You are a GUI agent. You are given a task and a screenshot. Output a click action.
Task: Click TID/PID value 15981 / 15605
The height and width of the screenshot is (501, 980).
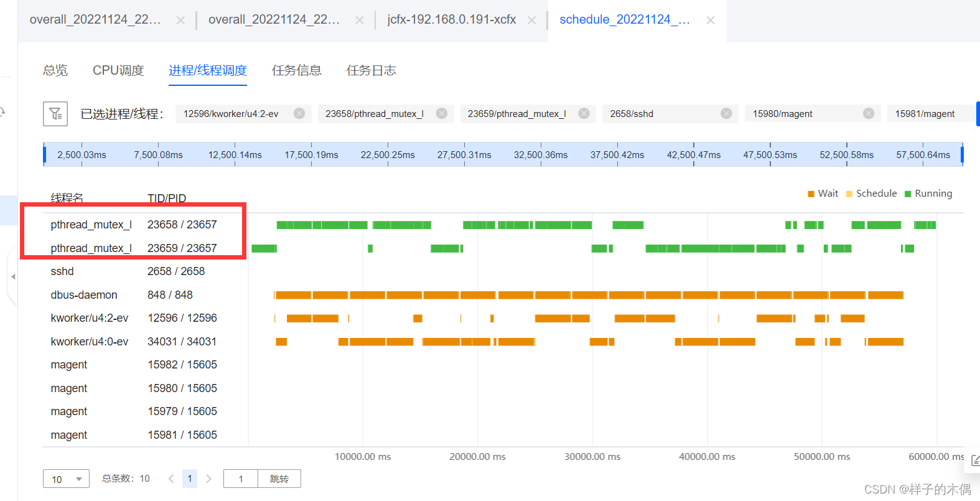pos(182,435)
